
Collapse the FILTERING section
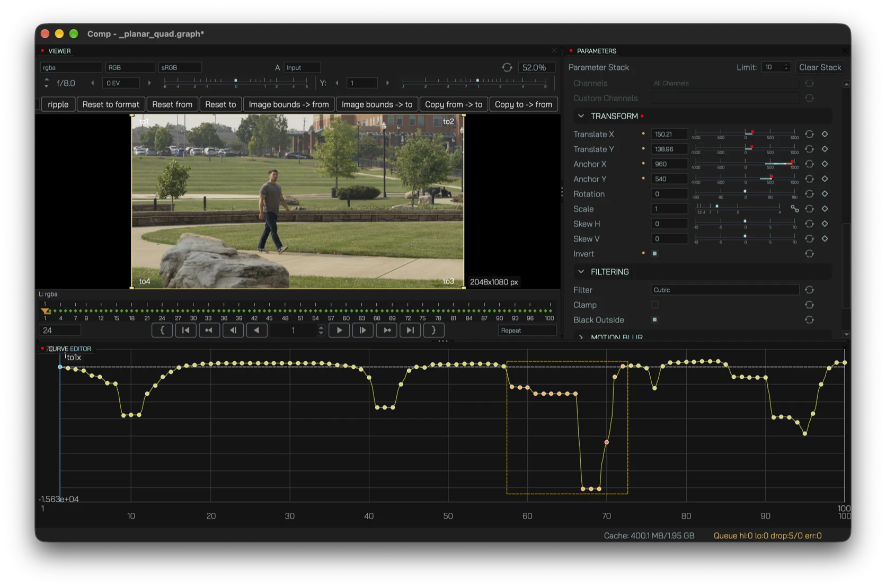[581, 272]
